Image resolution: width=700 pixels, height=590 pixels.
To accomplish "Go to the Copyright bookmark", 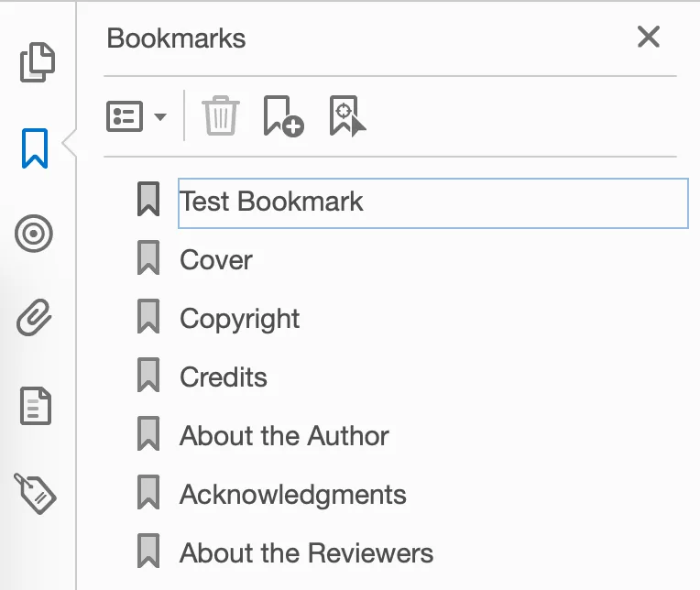I will coord(240,320).
